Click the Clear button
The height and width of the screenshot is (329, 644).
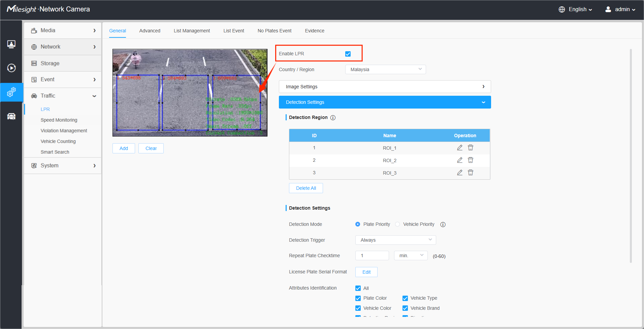click(151, 148)
